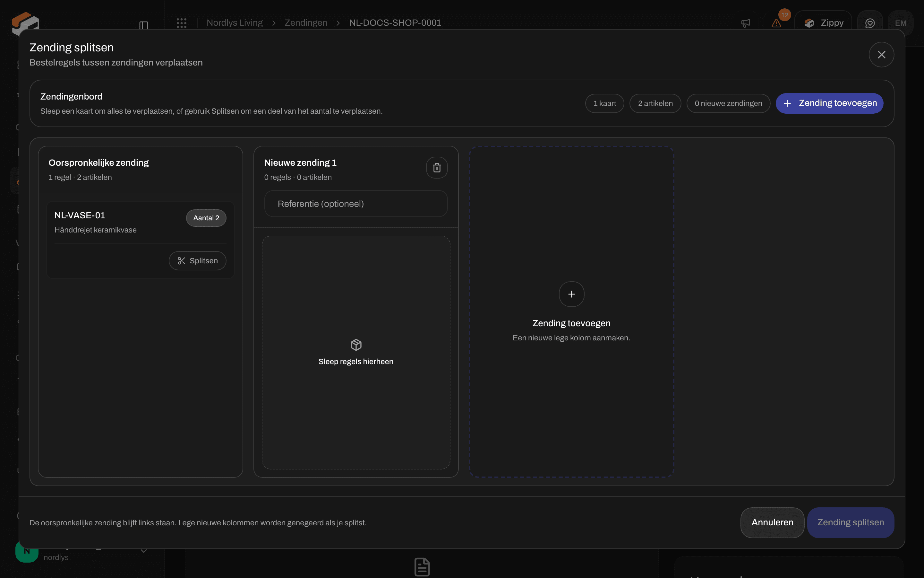
Task: Click Een nieuwe lege kolom aanmaken text
Action: coord(571,338)
